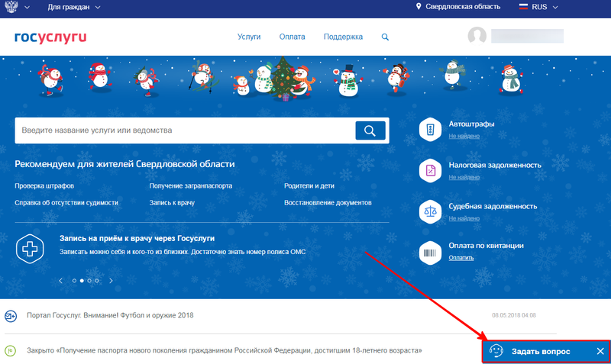
Task: Open notification 'Внимание! Футбол и оружие 2018'
Action: pos(110,315)
